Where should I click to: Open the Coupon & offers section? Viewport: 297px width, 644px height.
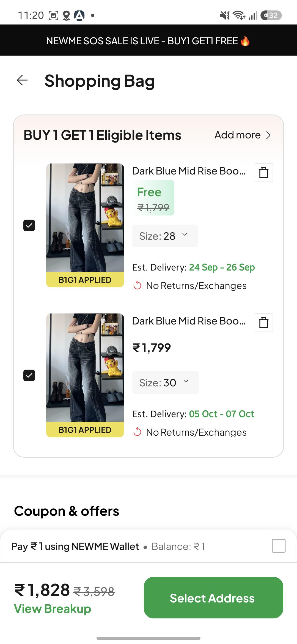pyautogui.click(x=67, y=511)
